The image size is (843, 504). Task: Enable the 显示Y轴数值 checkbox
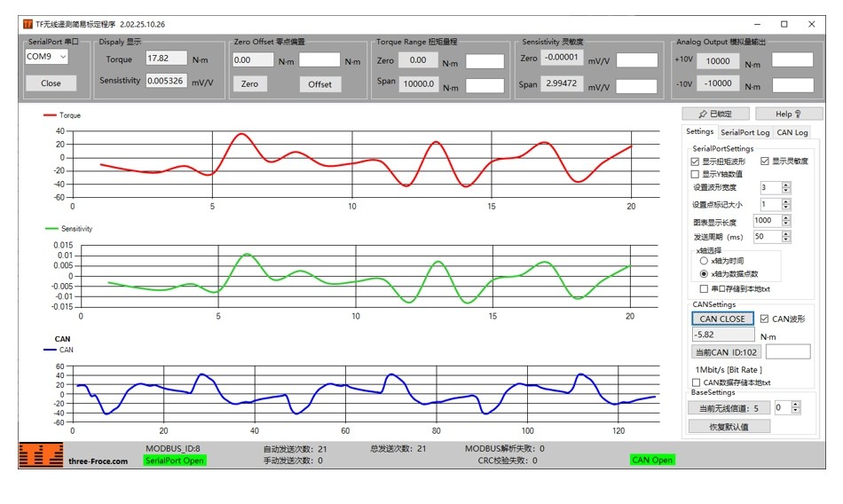point(695,174)
